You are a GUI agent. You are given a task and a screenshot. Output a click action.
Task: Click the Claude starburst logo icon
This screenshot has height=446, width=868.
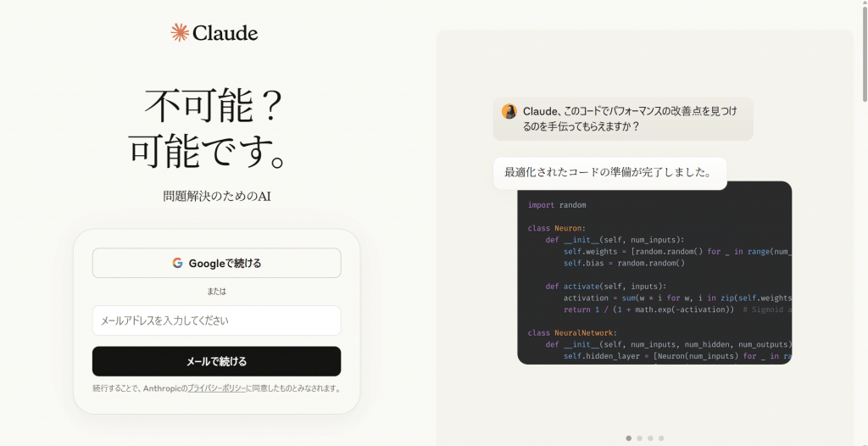(180, 33)
